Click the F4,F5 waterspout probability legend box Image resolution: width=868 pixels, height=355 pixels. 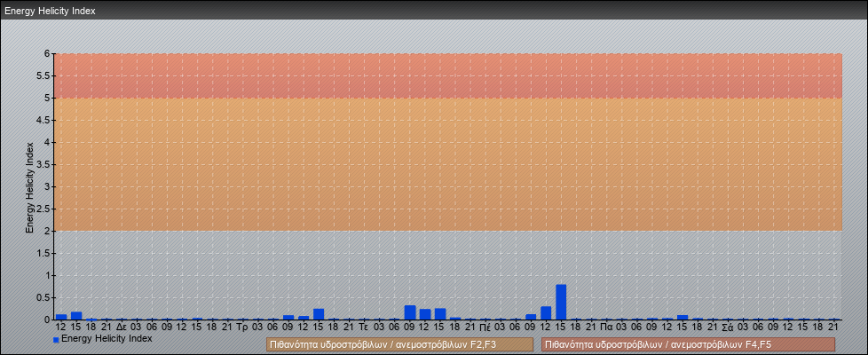click(x=688, y=344)
